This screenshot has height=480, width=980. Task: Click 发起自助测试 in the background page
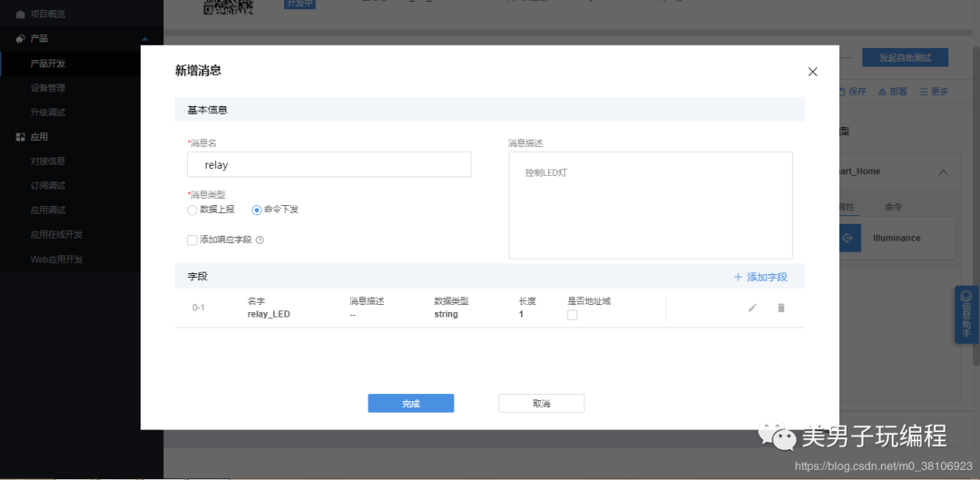pos(905,57)
